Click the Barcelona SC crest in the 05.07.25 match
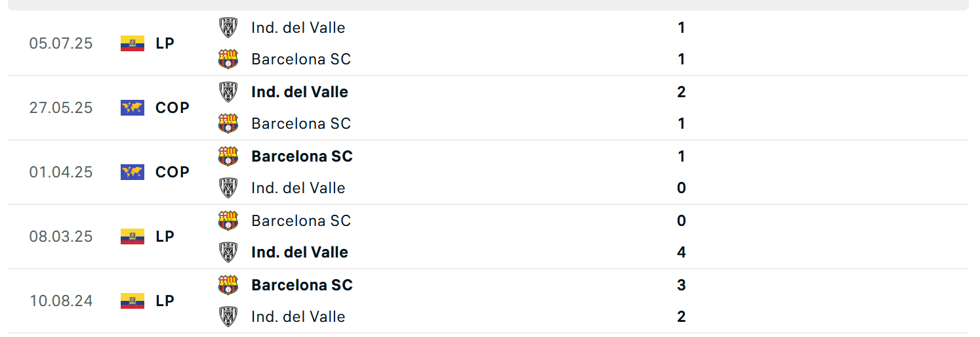The height and width of the screenshot is (337, 980). point(228,59)
